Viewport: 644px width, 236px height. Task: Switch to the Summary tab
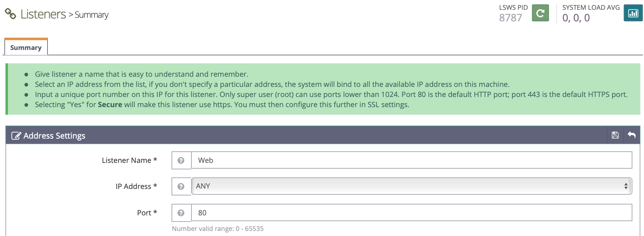(x=26, y=47)
